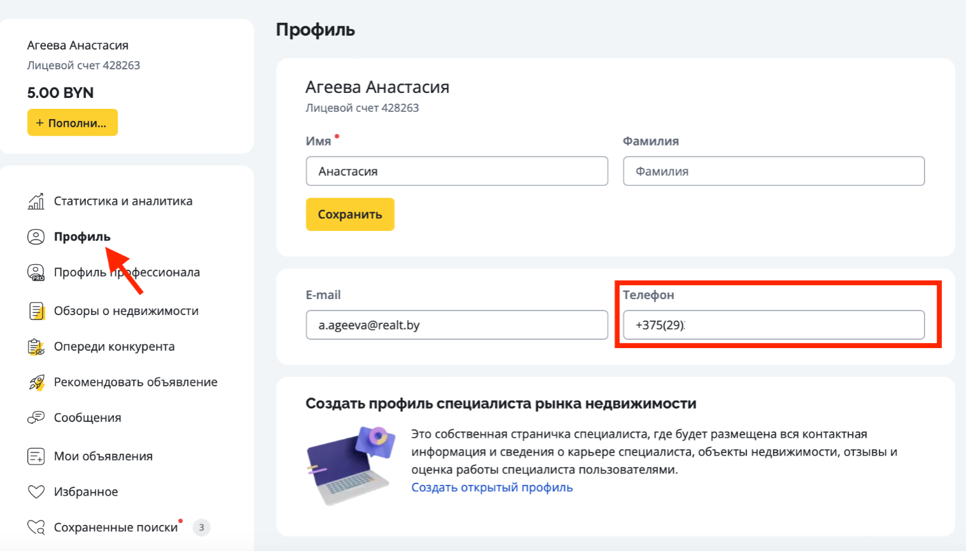Click the empty Фамилия input field
The image size is (966, 560).
[773, 171]
